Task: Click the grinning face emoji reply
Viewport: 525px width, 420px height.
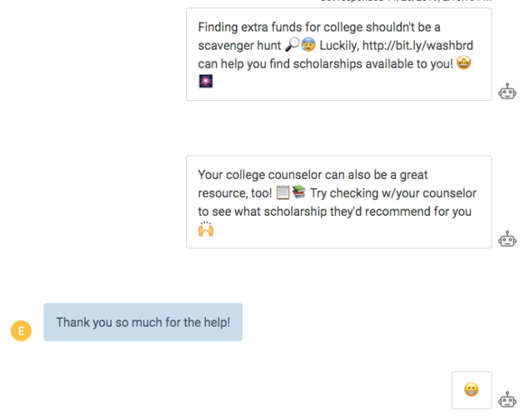Action: pyautogui.click(x=472, y=389)
